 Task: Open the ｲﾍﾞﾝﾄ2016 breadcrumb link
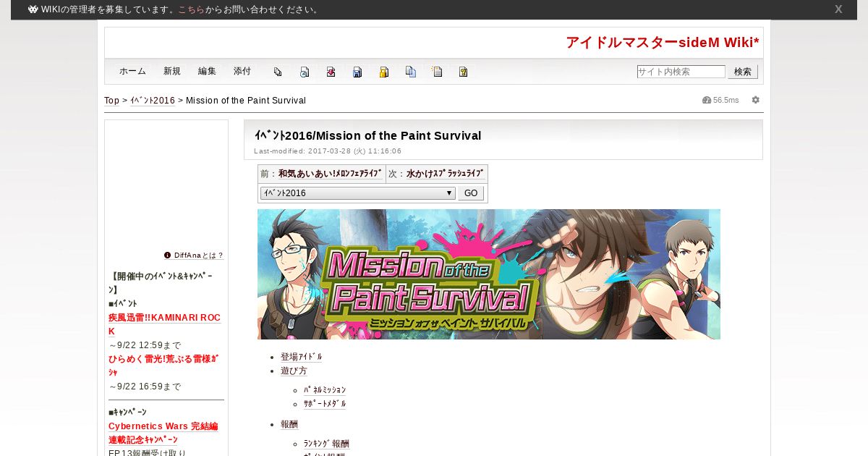(x=153, y=101)
